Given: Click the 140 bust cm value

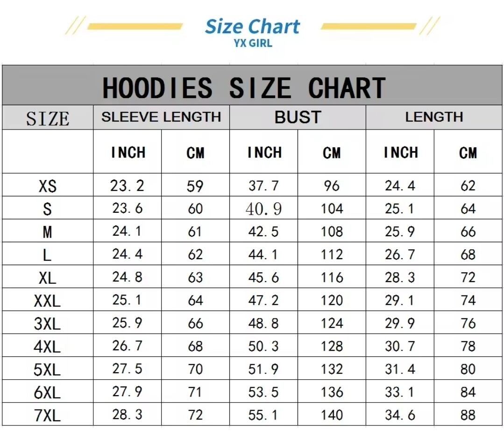Looking at the screenshot, I should pos(332,415).
